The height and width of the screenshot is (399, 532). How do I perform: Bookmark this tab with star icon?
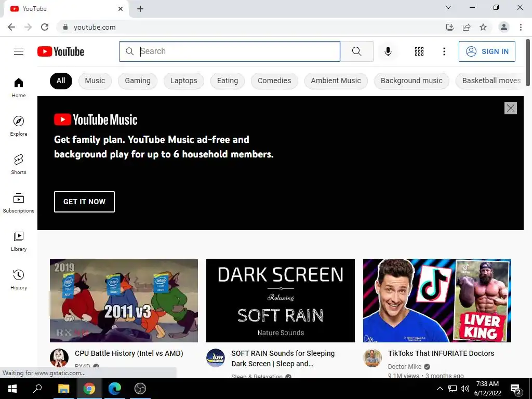pyautogui.click(x=483, y=27)
